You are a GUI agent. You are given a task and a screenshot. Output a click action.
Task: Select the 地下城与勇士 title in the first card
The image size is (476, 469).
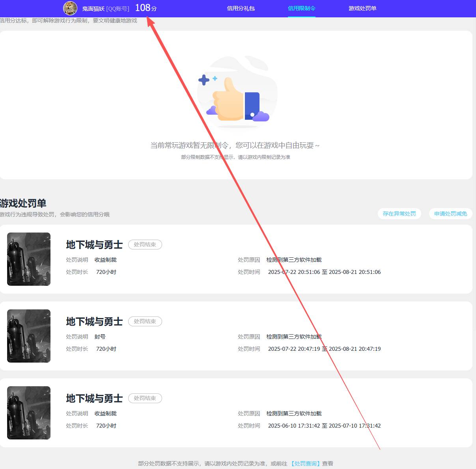click(94, 245)
